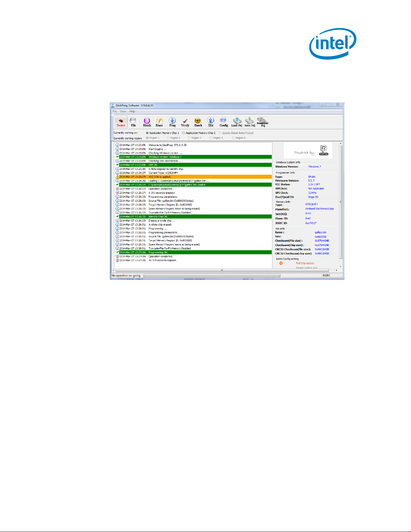Select Application Memory Chip 1 radio button
Image resolution: width=411 pixels, height=532 pixels.
click(x=147, y=133)
